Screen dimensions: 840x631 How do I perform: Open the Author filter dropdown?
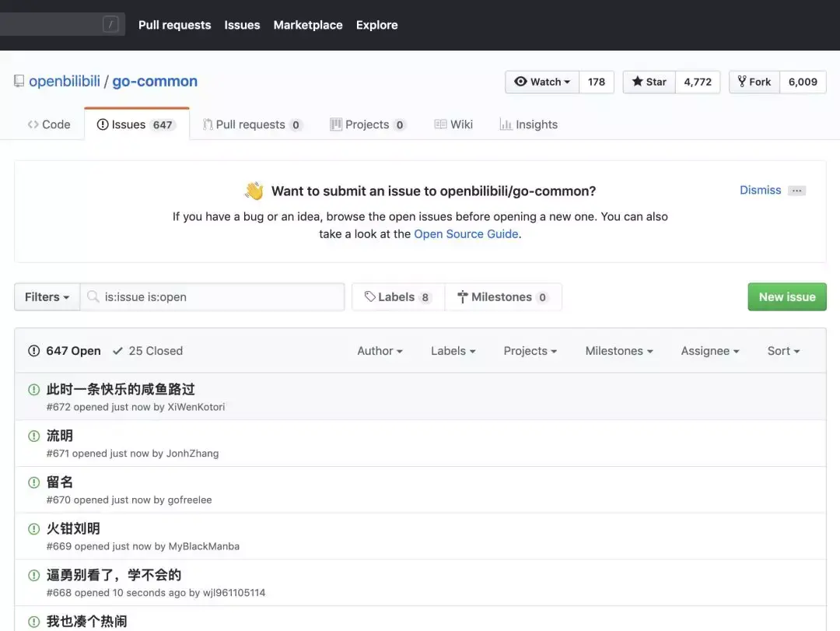coord(380,350)
